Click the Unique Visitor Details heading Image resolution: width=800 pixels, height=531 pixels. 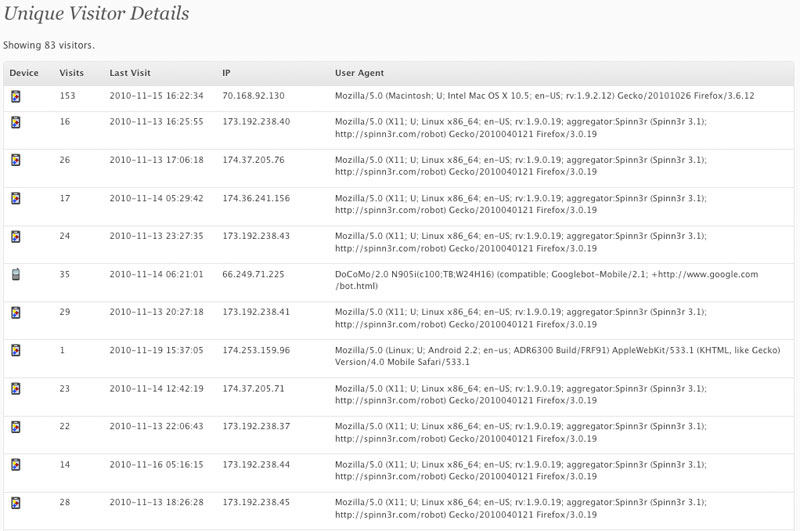click(x=96, y=14)
